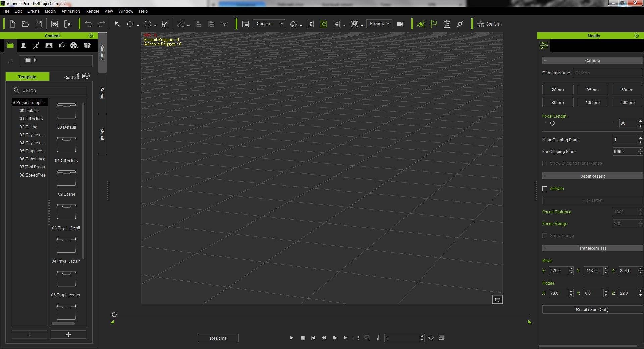This screenshot has height=349, width=644.
Task: Set the camera lens to 105mm
Action: [592, 103]
